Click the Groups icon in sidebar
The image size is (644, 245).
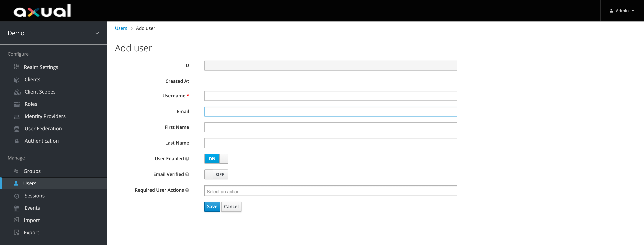pos(16,171)
